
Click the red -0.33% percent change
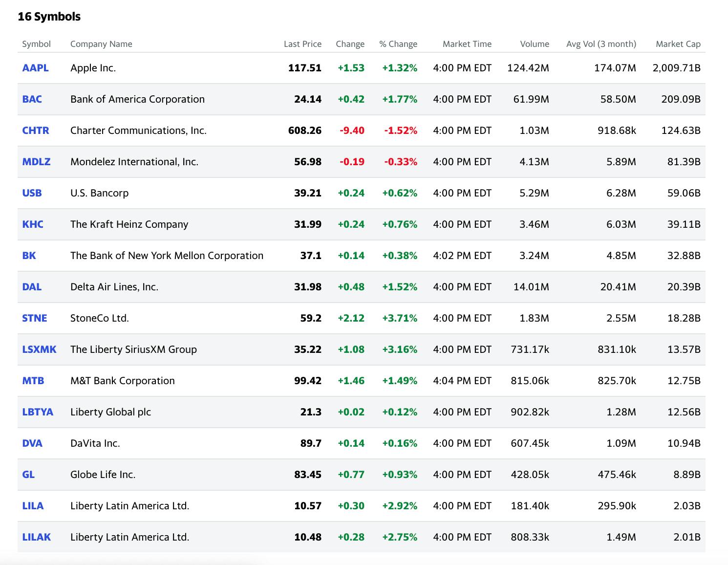coord(401,162)
